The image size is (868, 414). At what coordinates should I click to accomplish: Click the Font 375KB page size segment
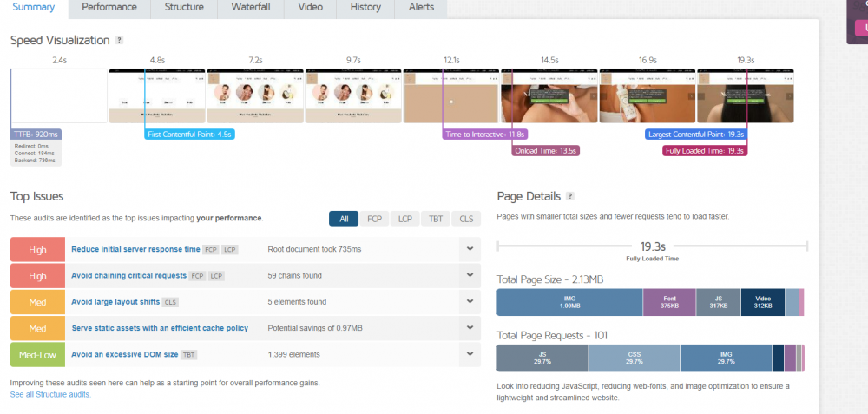(669, 302)
